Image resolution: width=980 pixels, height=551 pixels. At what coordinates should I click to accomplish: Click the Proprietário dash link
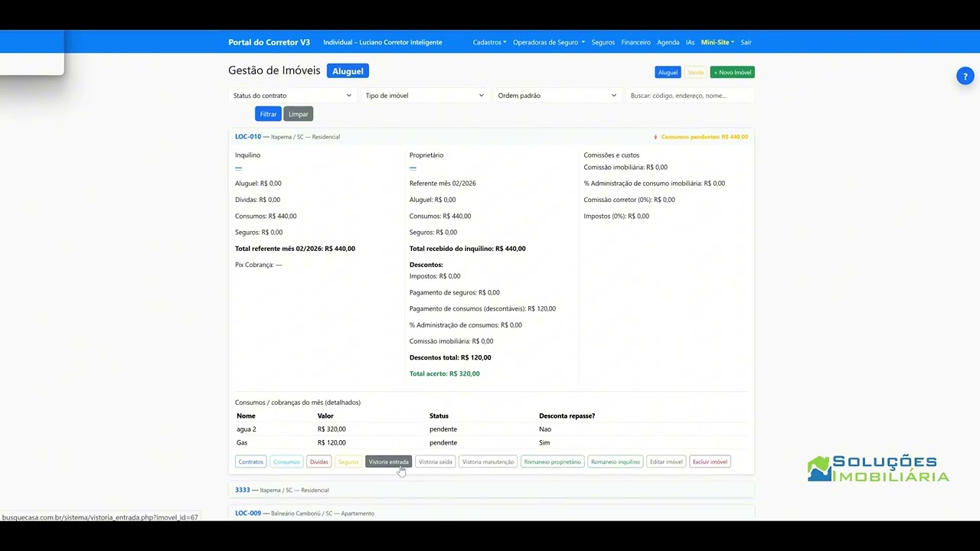[413, 168]
